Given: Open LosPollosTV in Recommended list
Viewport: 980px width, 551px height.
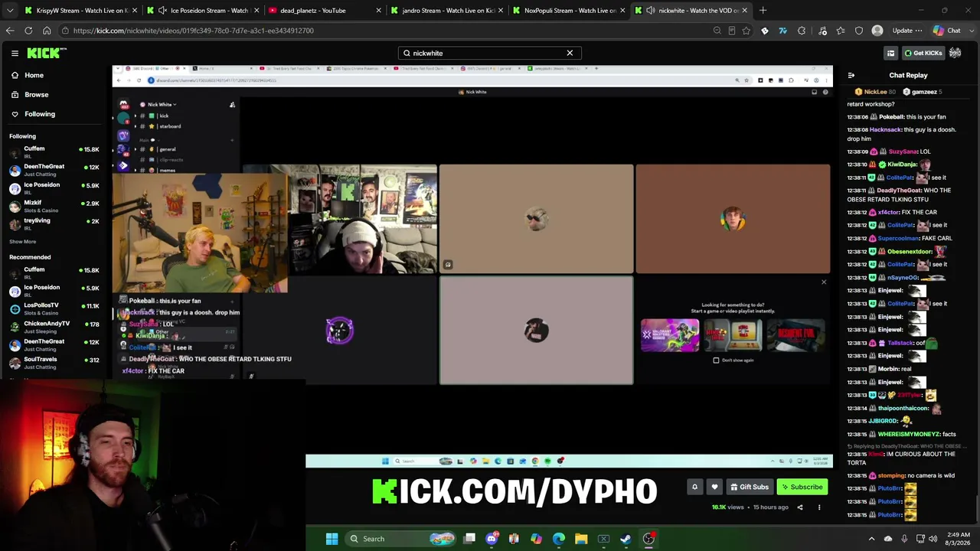Looking at the screenshot, I should tap(54, 308).
